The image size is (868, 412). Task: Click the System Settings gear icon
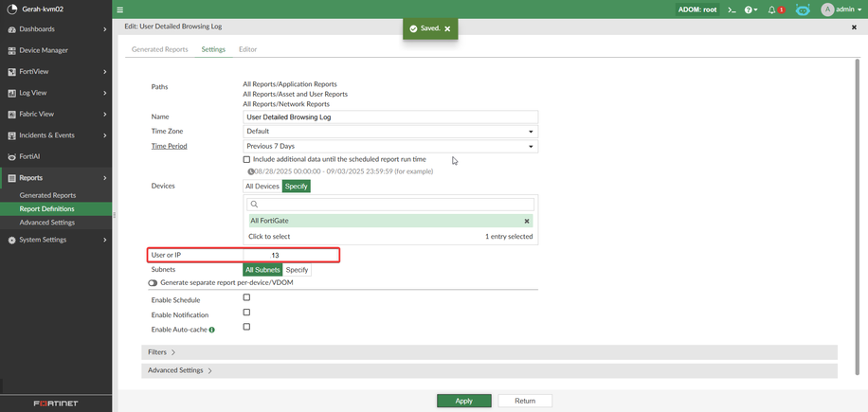[11, 240]
